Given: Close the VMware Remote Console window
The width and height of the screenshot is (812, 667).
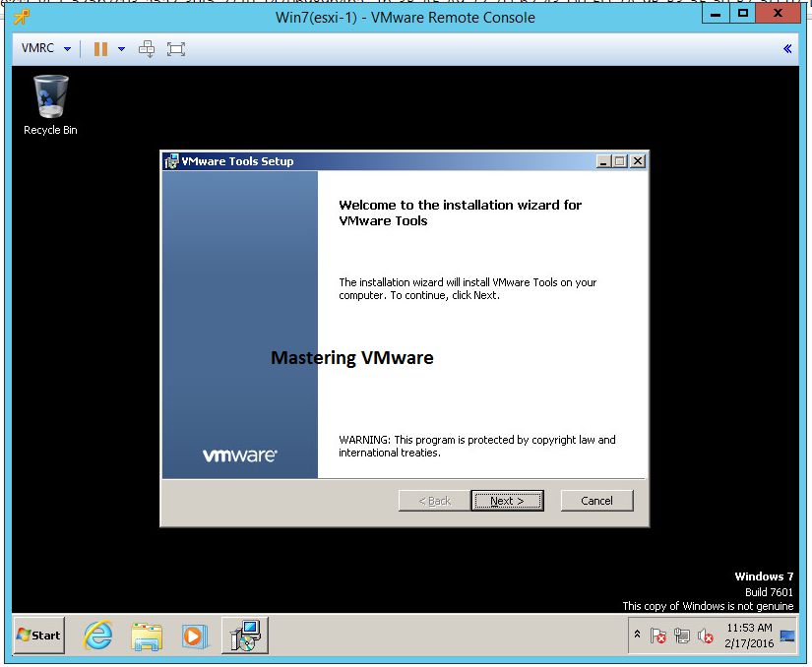Looking at the screenshot, I should click(x=778, y=14).
